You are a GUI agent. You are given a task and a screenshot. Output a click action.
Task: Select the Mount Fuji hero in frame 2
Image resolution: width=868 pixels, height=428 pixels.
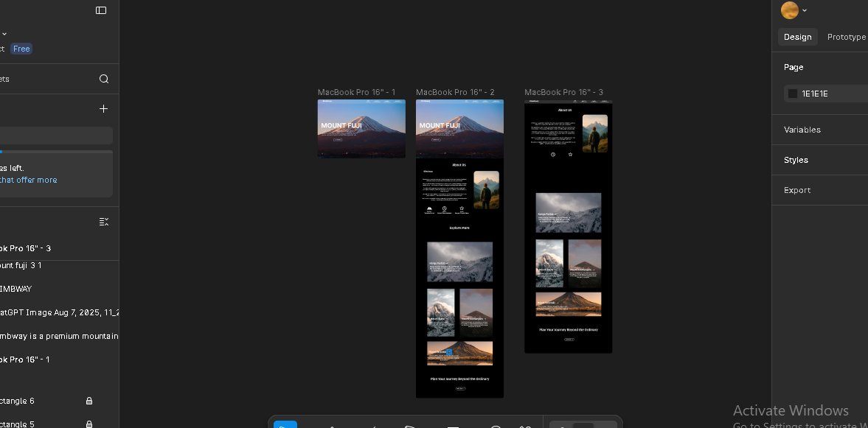click(459, 129)
